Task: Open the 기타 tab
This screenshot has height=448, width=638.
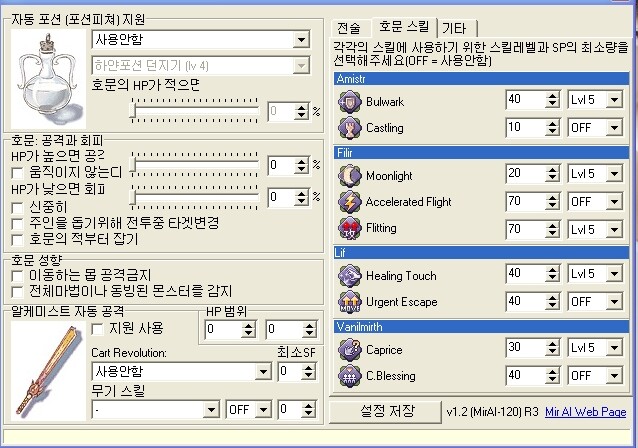Action: (454, 28)
